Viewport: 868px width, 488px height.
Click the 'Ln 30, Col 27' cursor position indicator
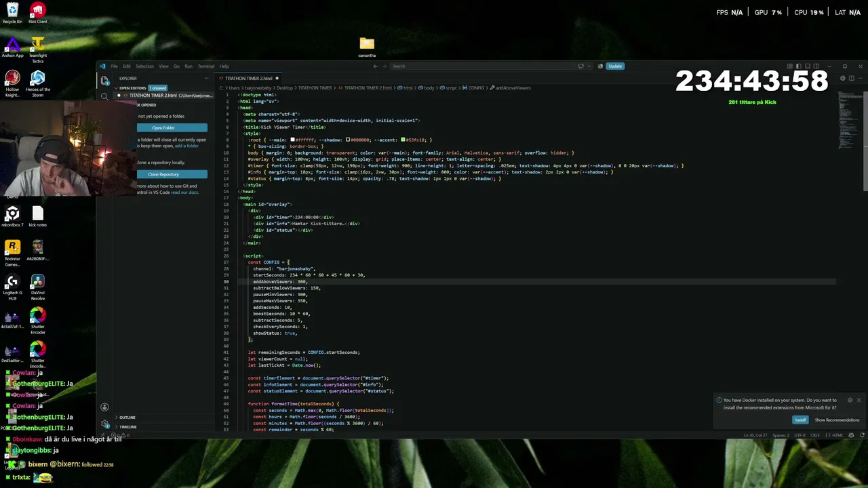[x=755, y=435]
